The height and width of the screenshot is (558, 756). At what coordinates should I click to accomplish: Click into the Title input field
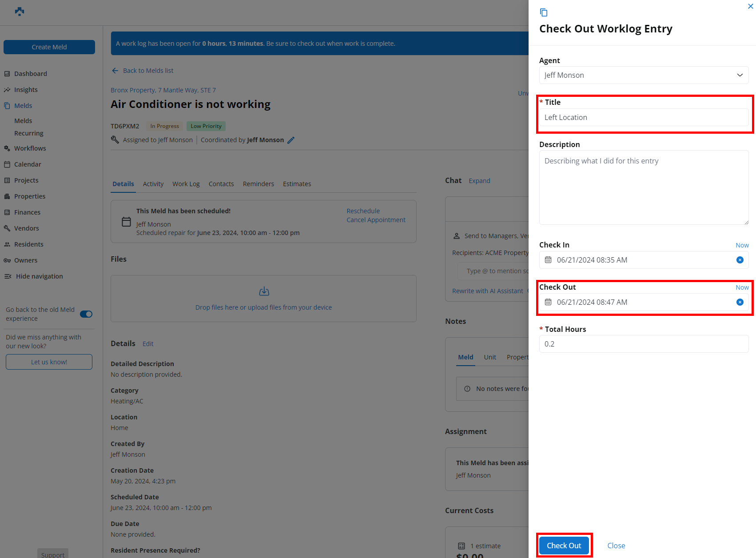tap(644, 117)
